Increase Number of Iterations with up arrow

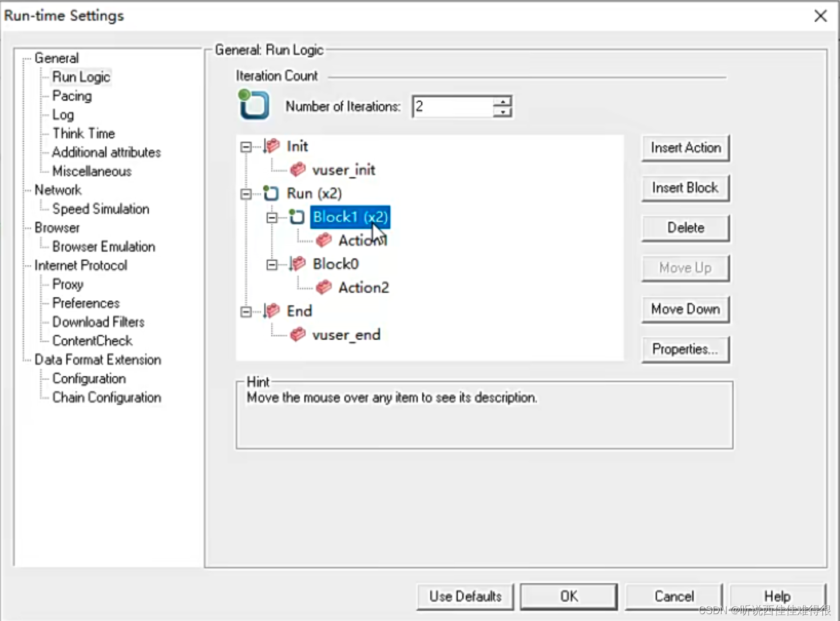point(502,101)
